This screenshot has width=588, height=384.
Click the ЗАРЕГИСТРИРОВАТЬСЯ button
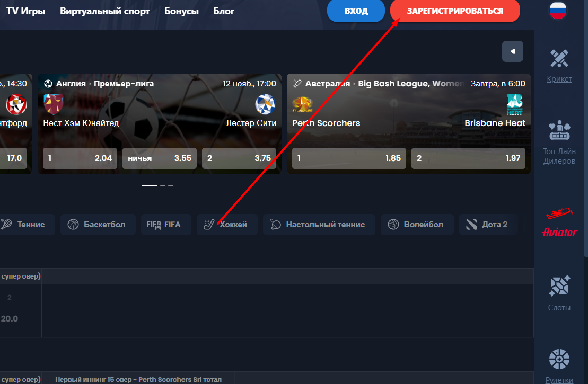[455, 11]
